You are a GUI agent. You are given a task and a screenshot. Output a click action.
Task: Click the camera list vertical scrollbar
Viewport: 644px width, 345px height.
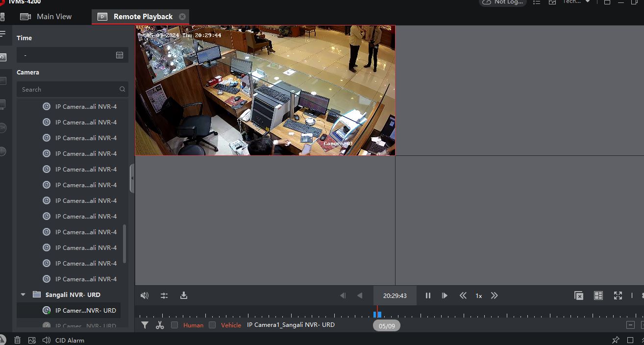[x=124, y=244]
